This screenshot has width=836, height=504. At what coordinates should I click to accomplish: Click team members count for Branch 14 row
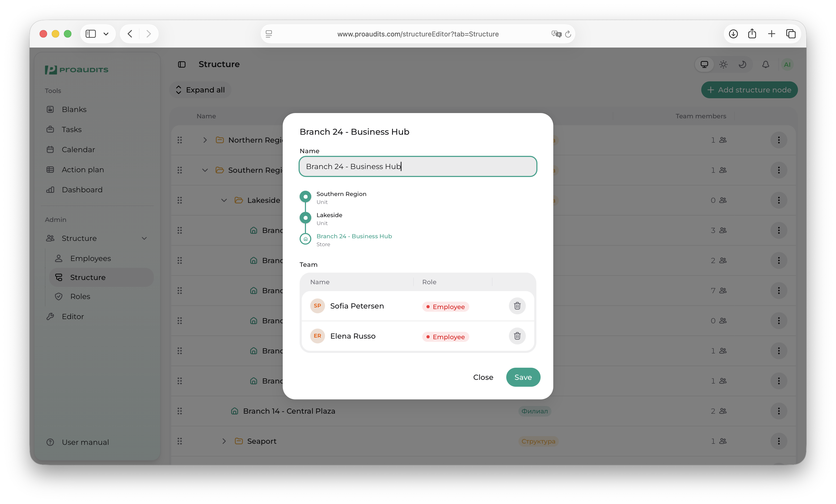[x=718, y=411]
